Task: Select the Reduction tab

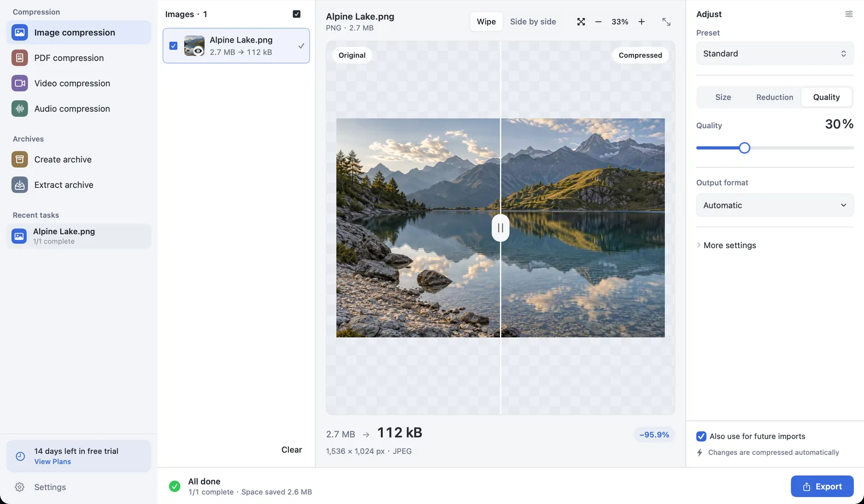Action: click(x=774, y=97)
